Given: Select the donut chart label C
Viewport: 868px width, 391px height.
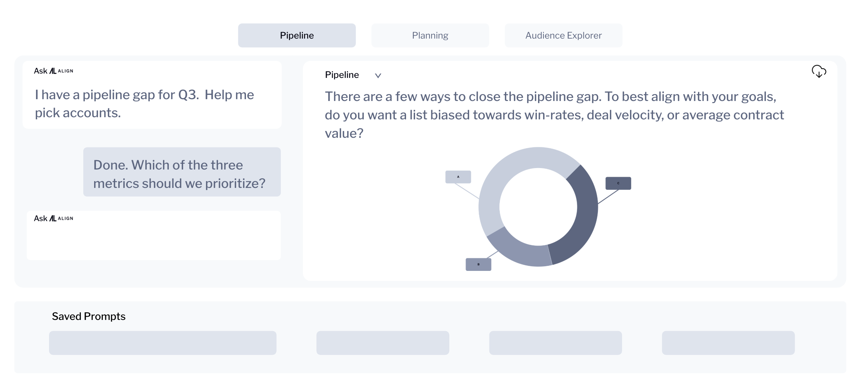Looking at the screenshot, I should (618, 183).
